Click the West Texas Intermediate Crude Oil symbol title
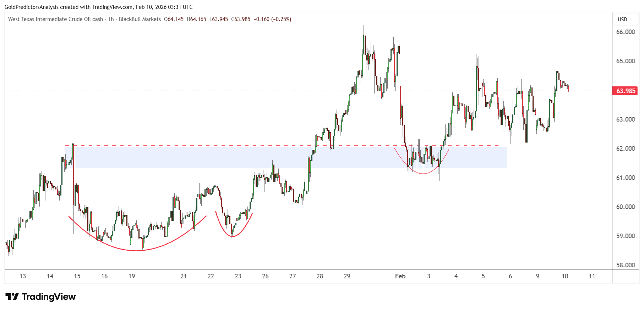 55,19
